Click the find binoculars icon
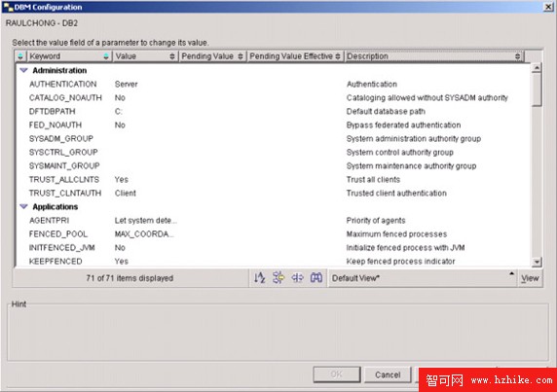The width and height of the screenshot is (557, 392). pos(316,278)
